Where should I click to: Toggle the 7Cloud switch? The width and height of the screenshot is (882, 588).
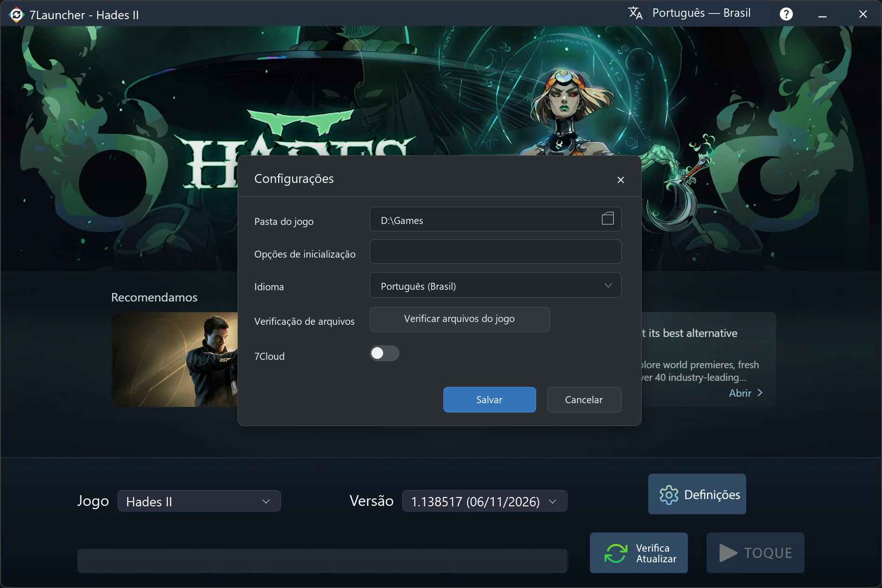(385, 353)
